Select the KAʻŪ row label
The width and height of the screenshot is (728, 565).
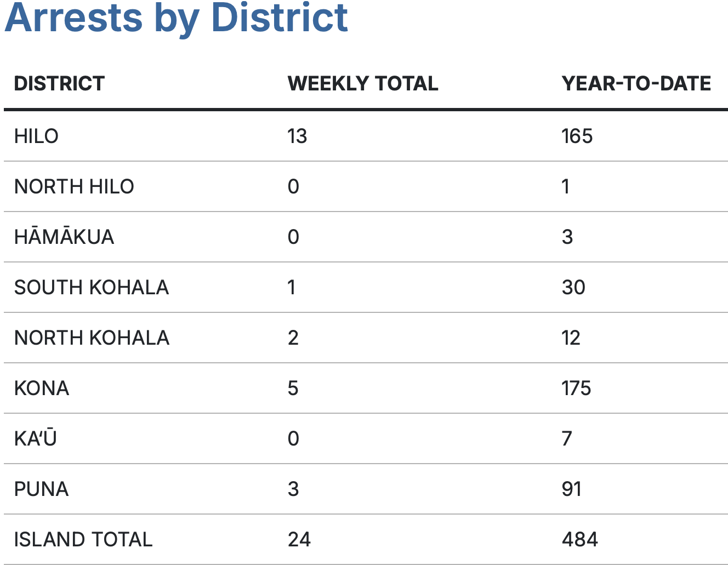[36, 438]
